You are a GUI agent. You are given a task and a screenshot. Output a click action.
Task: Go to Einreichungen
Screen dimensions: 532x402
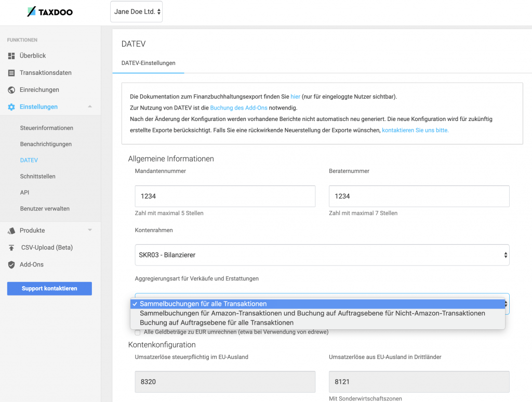tap(39, 89)
